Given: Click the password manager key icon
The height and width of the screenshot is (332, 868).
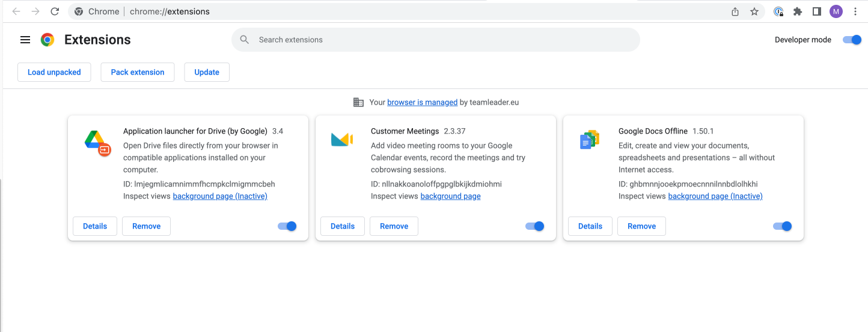Looking at the screenshot, I should click(778, 11).
